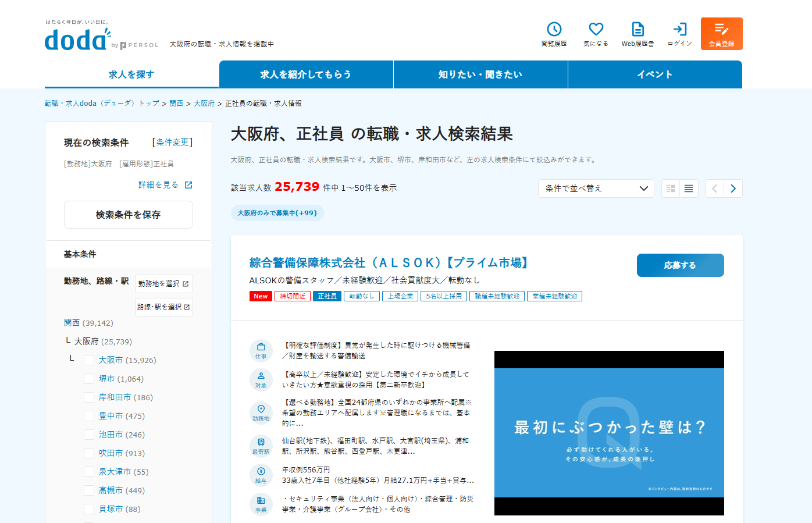Click the 吹田市 city link
Viewport: 812px width, 523px height.
pos(111,453)
